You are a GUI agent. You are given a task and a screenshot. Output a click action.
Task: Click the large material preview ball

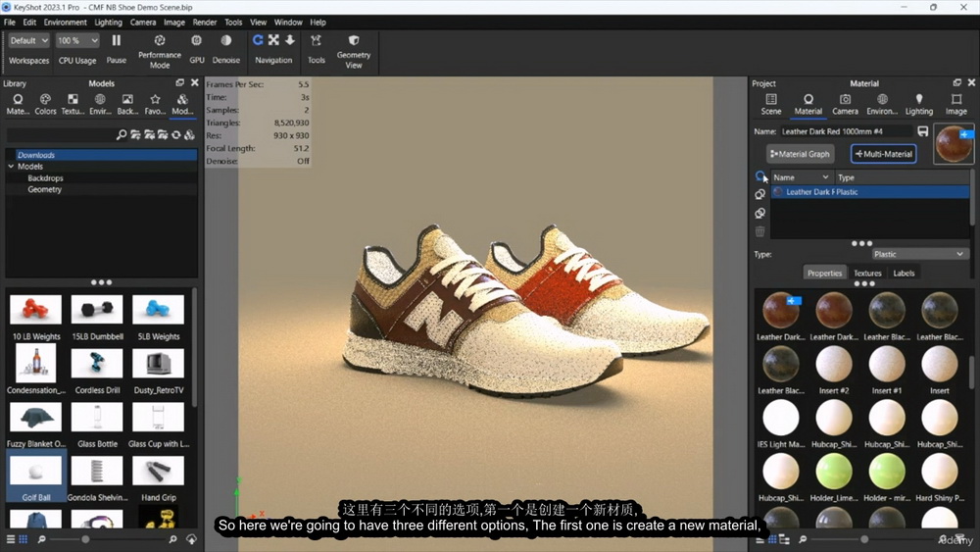click(954, 144)
